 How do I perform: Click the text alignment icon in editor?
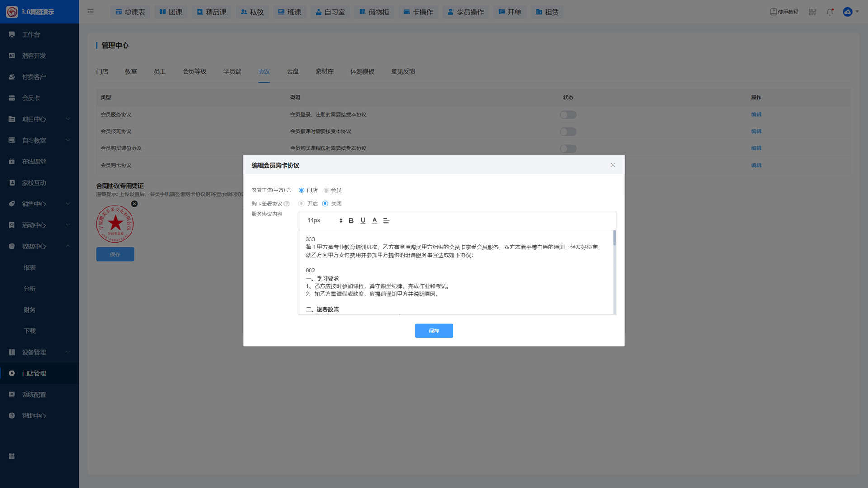coord(386,221)
